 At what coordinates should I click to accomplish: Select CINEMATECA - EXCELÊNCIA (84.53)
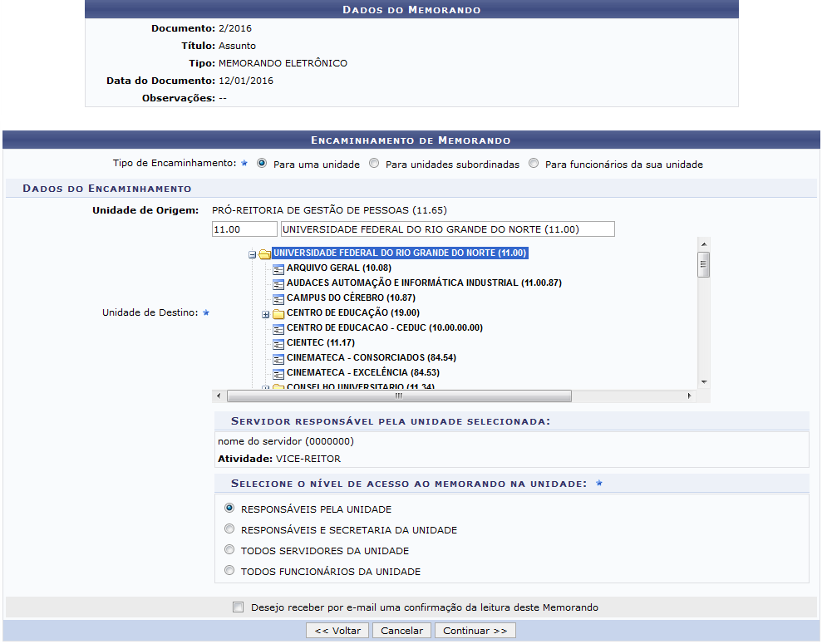(x=363, y=372)
